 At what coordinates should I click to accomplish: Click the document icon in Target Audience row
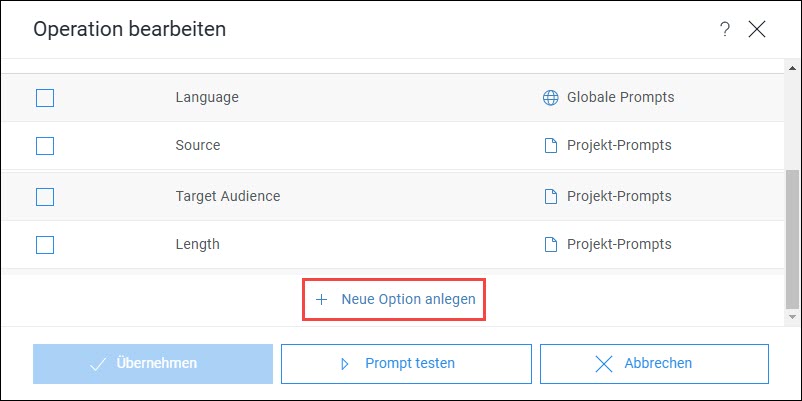point(550,196)
